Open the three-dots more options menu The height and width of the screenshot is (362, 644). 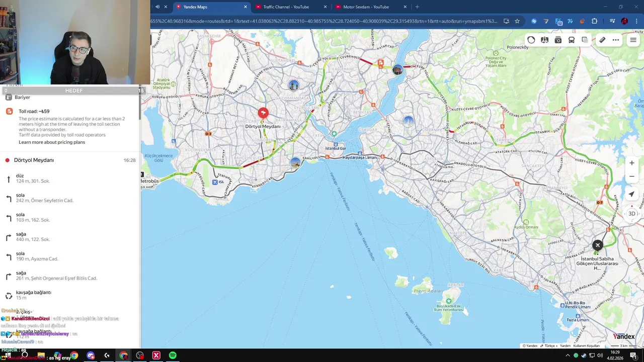click(616, 40)
